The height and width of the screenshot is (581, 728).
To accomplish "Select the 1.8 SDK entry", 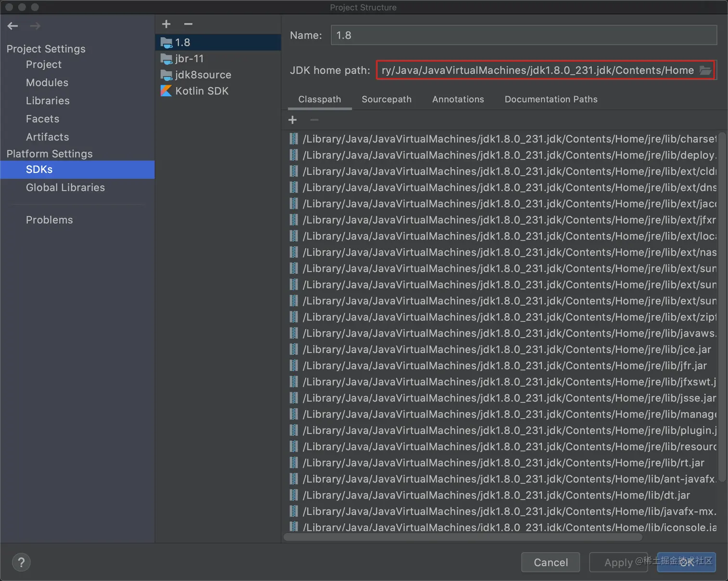I will coord(218,42).
